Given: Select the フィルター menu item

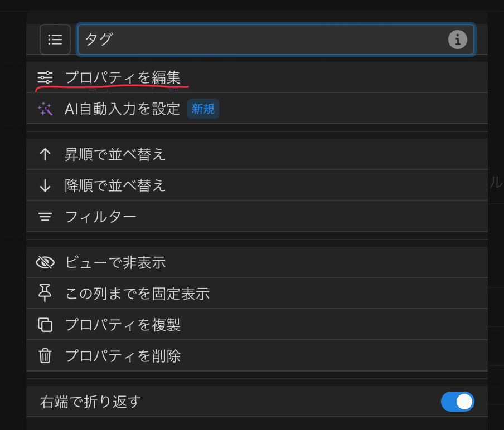Looking at the screenshot, I should point(101,217).
